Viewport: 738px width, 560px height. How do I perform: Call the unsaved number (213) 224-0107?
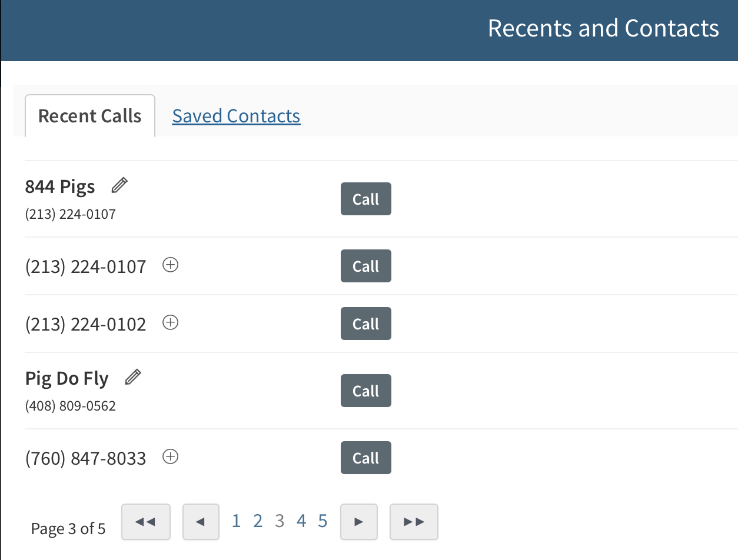coord(365,266)
